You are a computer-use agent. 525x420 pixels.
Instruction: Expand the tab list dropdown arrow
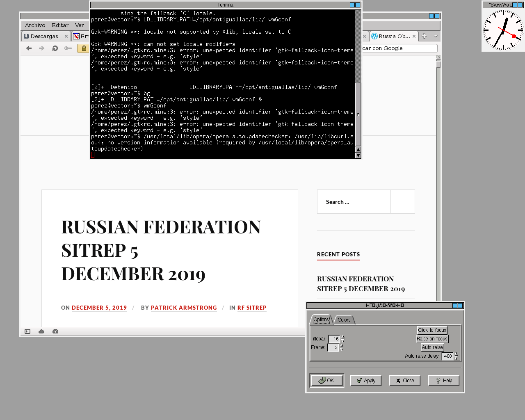(436, 36)
